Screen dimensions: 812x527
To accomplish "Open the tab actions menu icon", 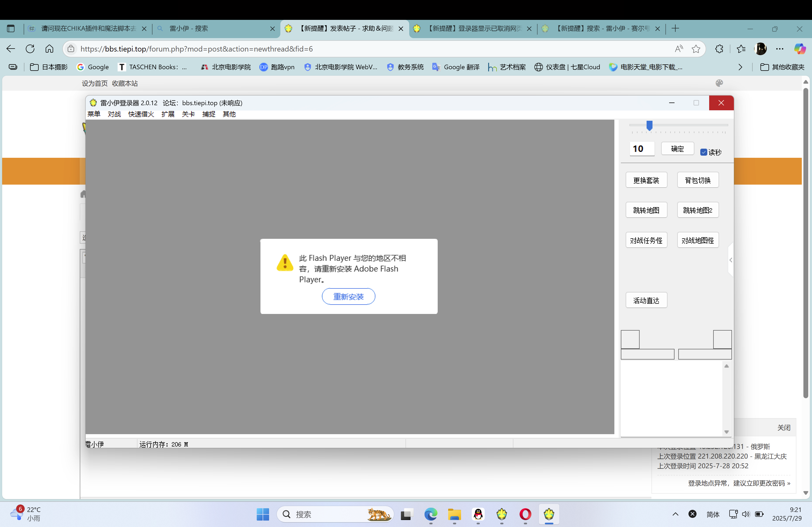I will pyautogui.click(x=11, y=29).
